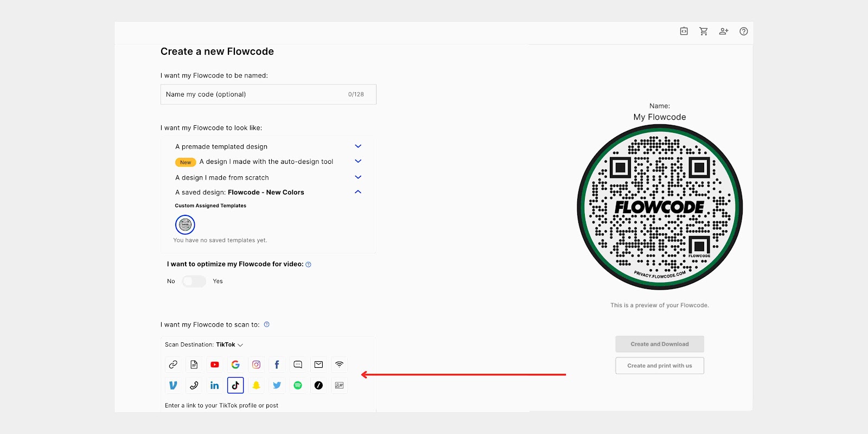
Task: Open the code clipboard icon in header
Action: coord(684,31)
